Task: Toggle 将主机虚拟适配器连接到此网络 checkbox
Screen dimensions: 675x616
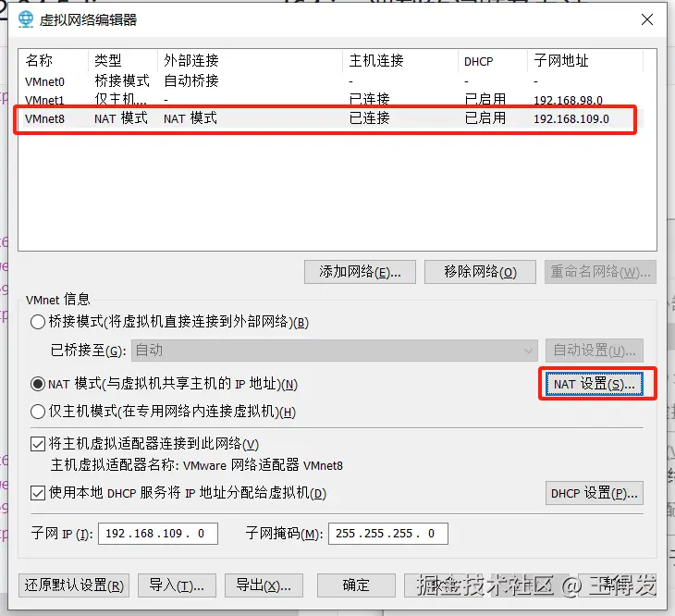Action: pyautogui.click(x=38, y=444)
